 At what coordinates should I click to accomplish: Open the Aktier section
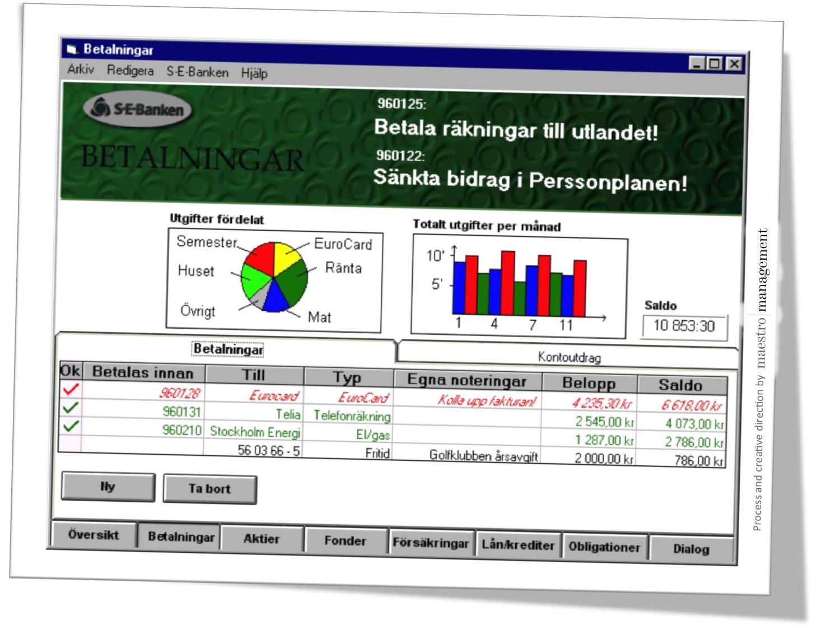(x=262, y=539)
